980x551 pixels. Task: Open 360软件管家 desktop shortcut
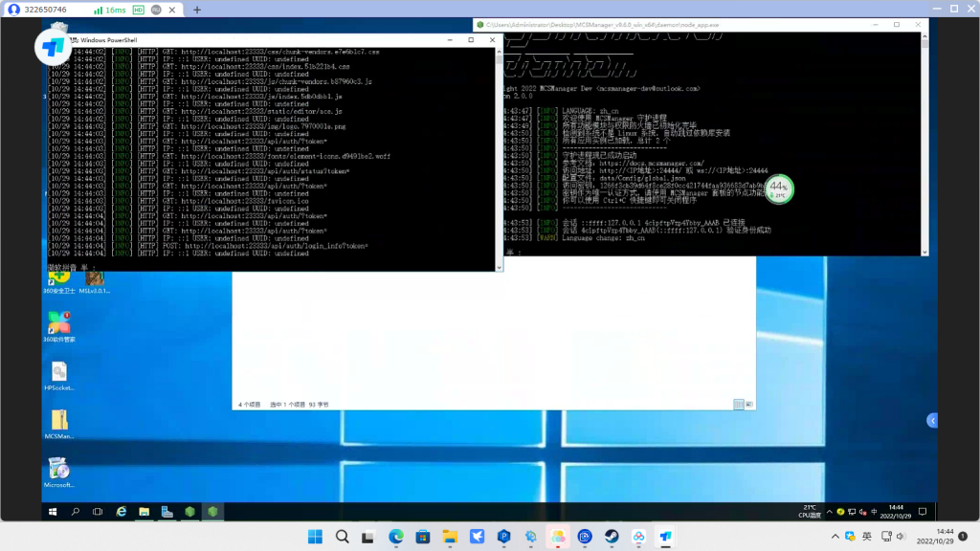(58, 327)
